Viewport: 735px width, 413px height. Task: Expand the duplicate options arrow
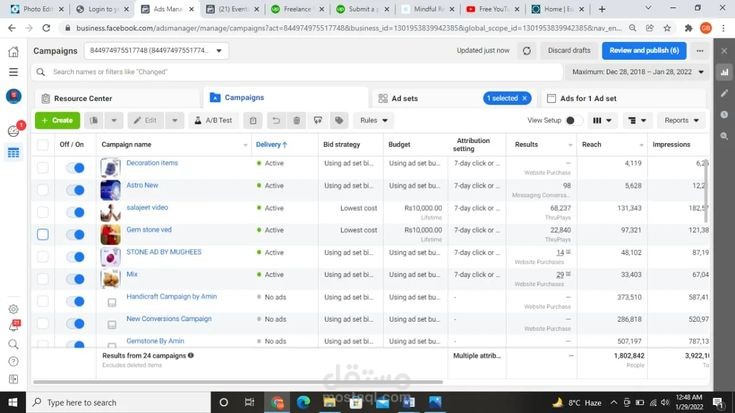point(114,120)
